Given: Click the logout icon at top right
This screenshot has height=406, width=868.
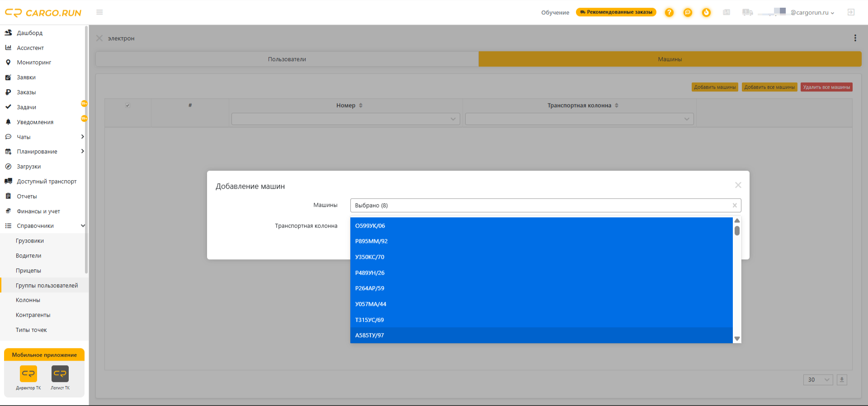Looking at the screenshot, I should (x=851, y=12).
